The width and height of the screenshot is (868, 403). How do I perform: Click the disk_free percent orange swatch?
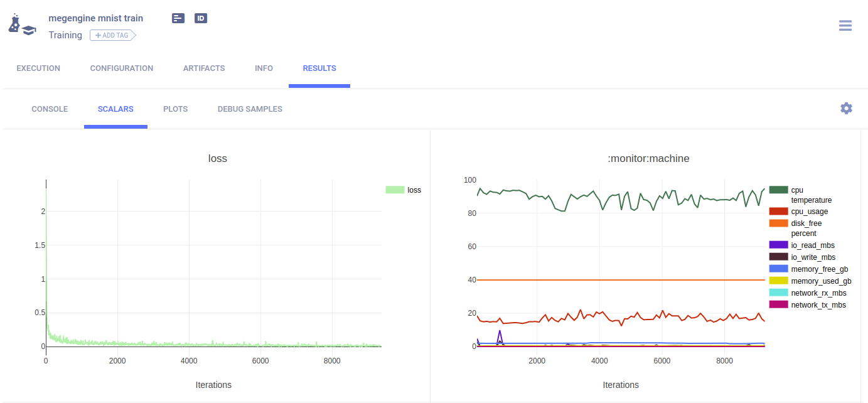[x=778, y=223]
